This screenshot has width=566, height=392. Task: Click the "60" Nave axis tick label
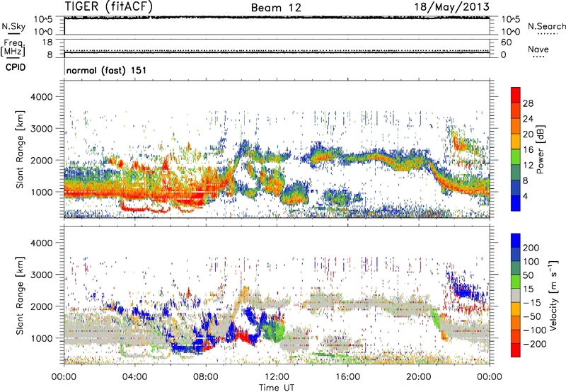point(506,42)
